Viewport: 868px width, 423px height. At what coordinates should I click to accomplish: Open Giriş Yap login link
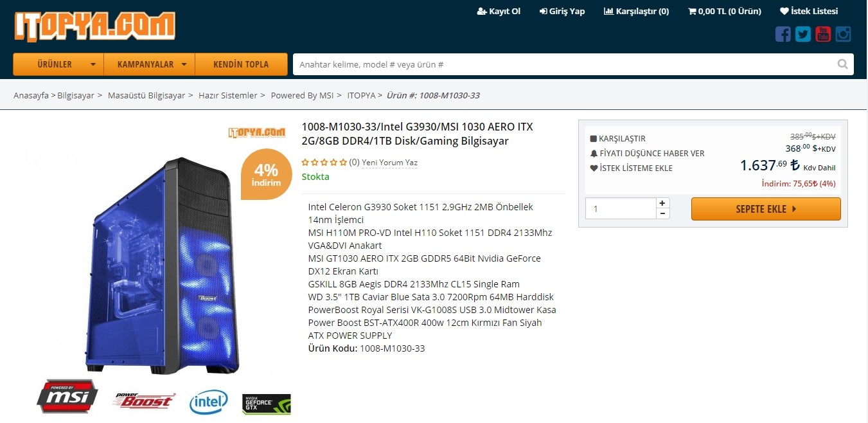[x=562, y=11]
